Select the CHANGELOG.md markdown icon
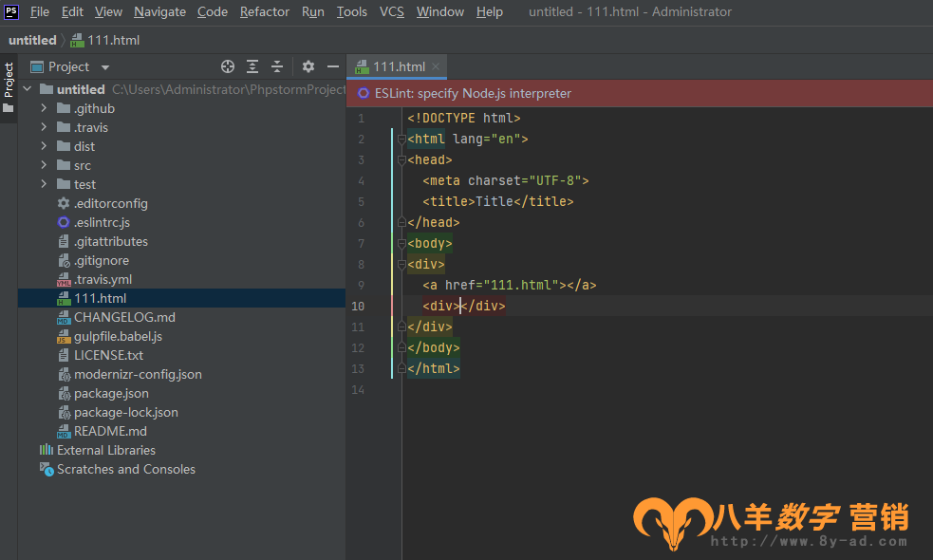This screenshot has width=933, height=560. click(x=64, y=317)
